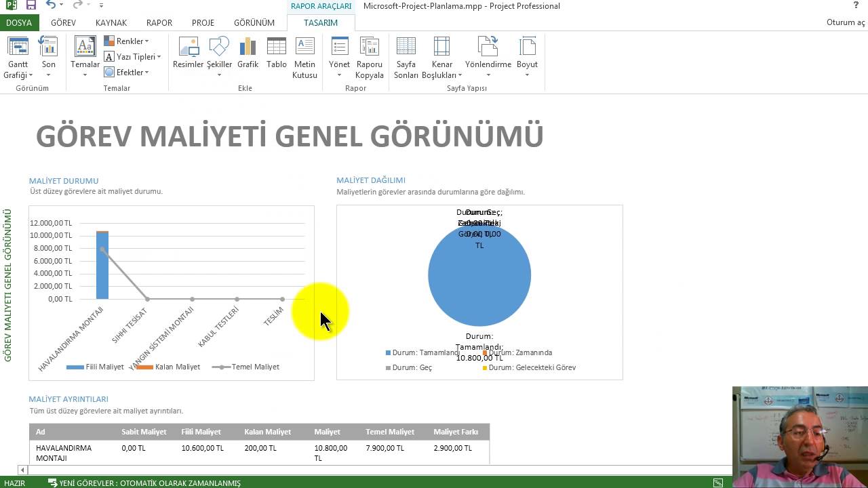Select the blue HAVALANDIRMA MONTAJI bar

pyautogui.click(x=102, y=266)
